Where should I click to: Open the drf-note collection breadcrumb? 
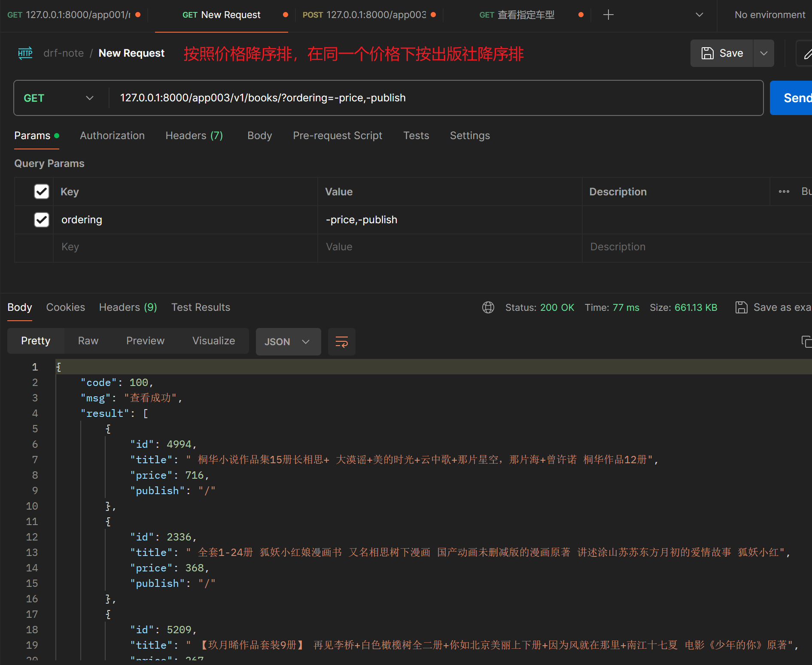coord(64,53)
